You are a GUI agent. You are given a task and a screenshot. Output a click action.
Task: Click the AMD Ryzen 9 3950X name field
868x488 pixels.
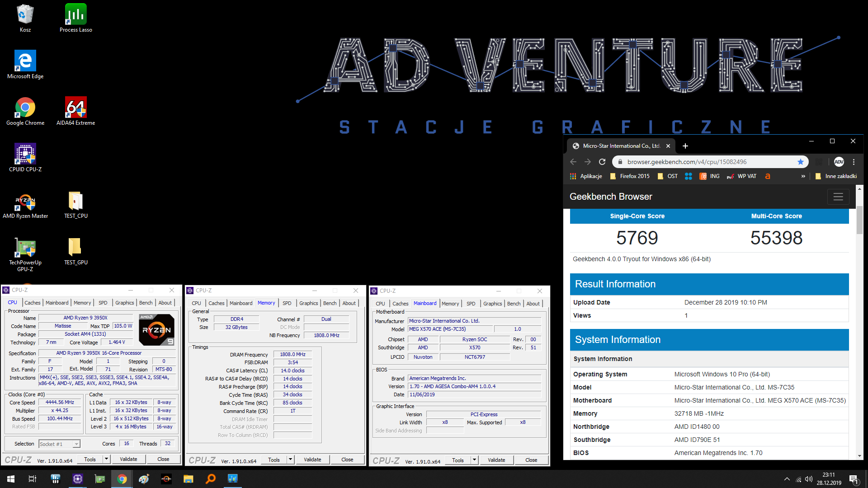pos(85,318)
